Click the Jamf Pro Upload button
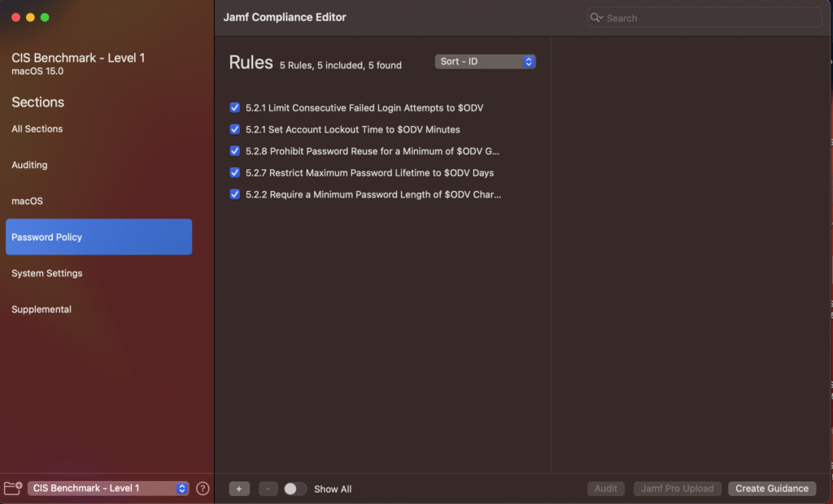 677,489
